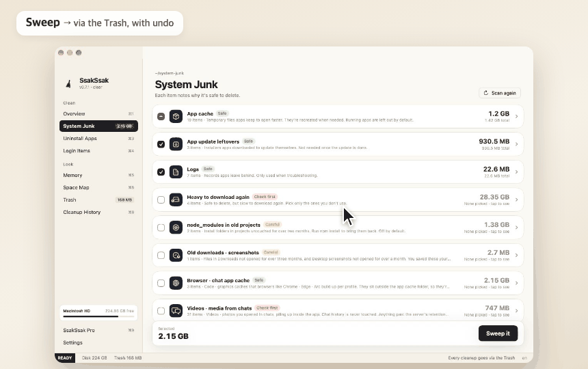Click the 'Careful' tag on node_modules row

[x=273, y=224]
